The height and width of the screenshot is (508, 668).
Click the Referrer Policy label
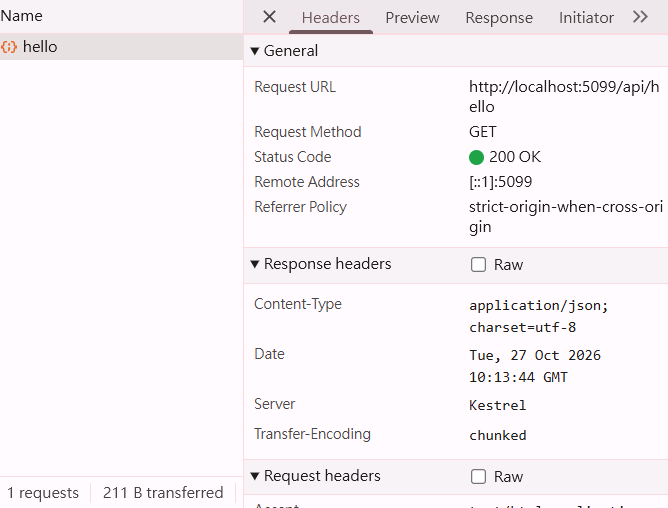[300, 207]
